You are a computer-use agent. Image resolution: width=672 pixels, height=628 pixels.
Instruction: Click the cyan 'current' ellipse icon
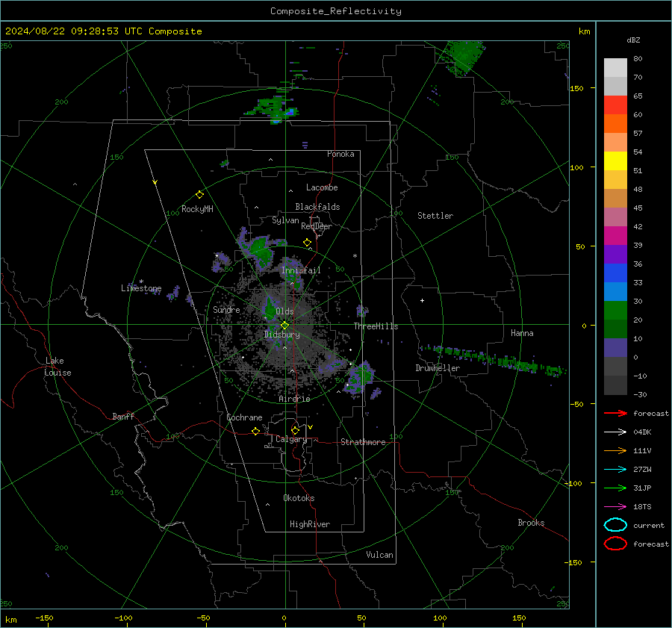(615, 525)
